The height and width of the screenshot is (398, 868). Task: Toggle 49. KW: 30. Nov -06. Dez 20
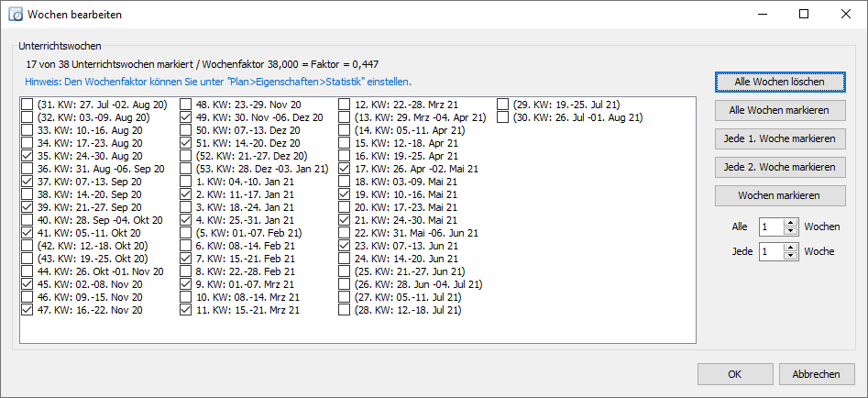[x=186, y=117]
